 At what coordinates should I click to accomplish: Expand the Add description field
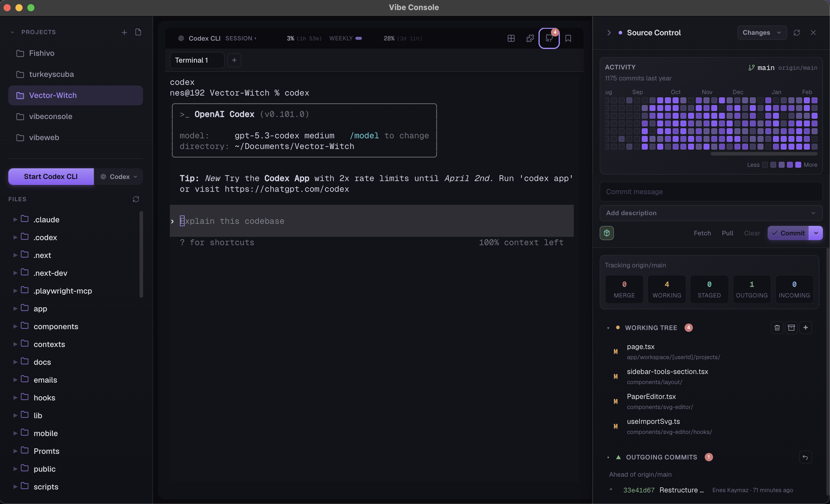pos(711,213)
